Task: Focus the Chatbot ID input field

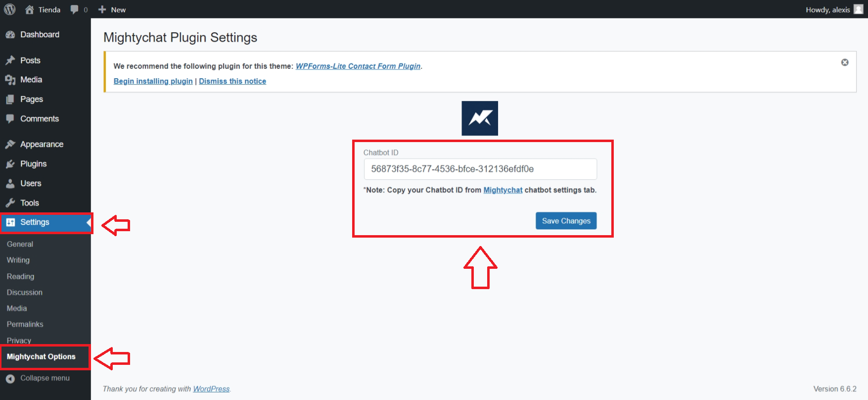Action: point(480,169)
